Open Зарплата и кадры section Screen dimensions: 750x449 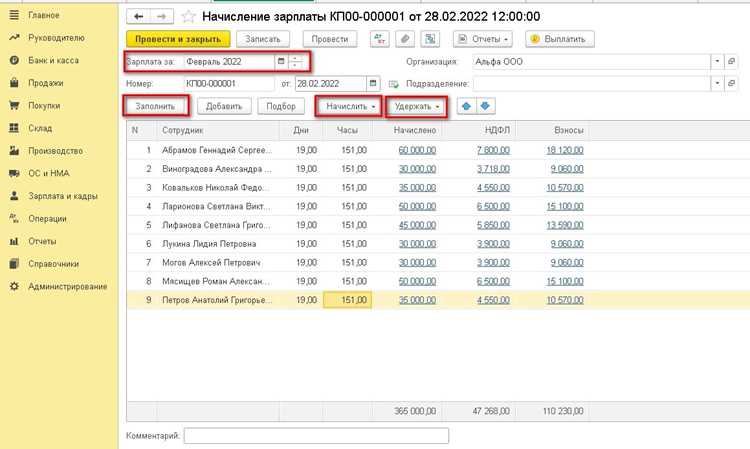pos(63,196)
